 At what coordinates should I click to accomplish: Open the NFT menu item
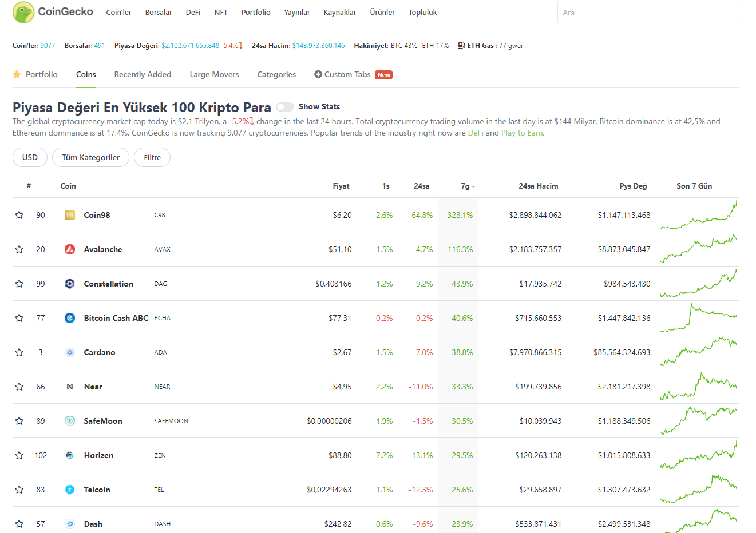point(221,12)
